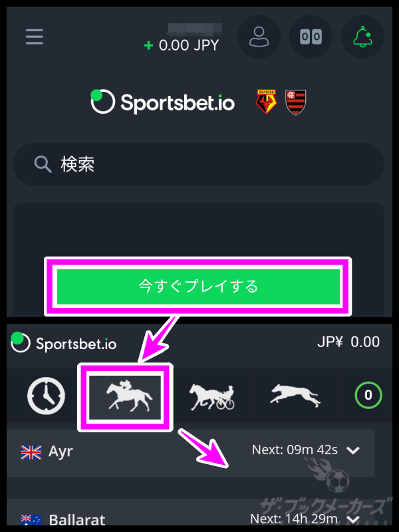This screenshot has width=399, height=532.
Task: Select the Ballarat race venue row
Action: 191,515
